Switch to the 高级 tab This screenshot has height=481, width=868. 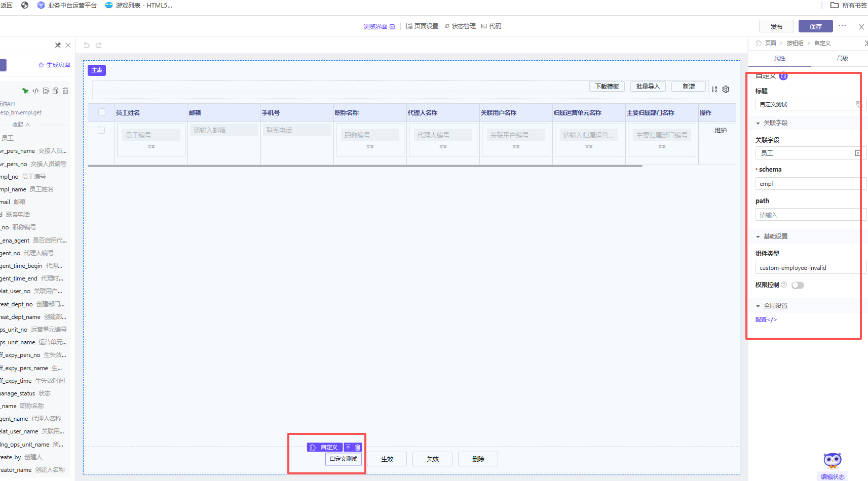842,58
